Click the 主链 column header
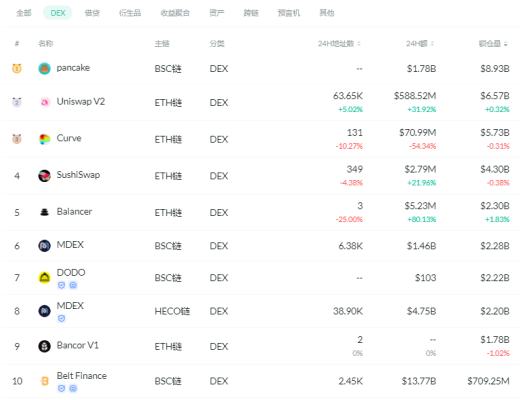 (x=162, y=44)
